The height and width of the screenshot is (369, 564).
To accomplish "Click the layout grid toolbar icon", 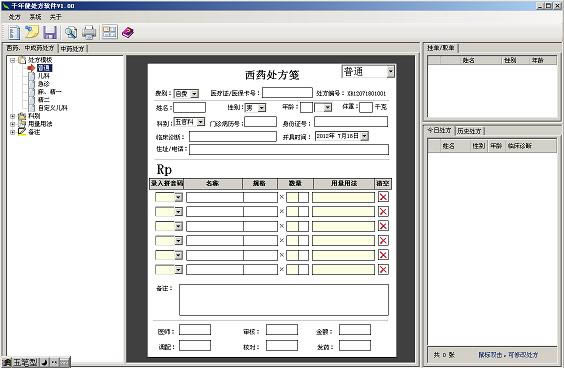I will pos(109,32).
